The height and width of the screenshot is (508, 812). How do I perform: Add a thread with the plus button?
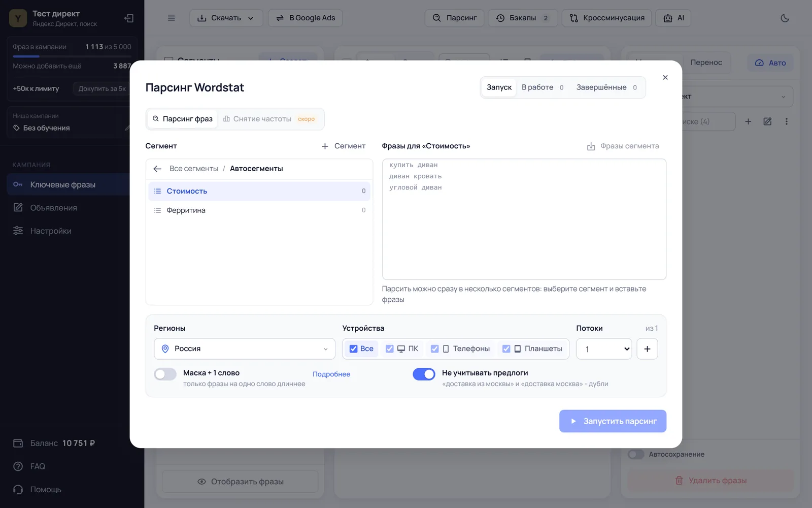tap(647, 349)
